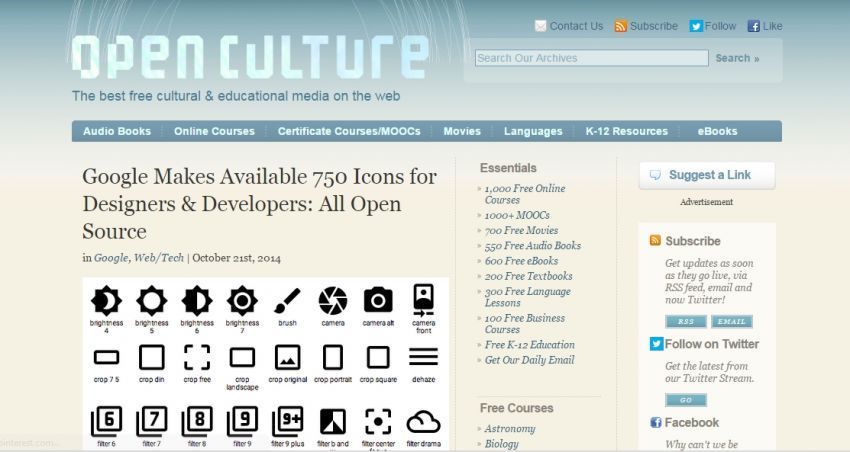Image resolution: width=850 pixels, height=452 pixels.
Task: Open the article title about Google 750 Icons
Action: (x=260, y=204)
